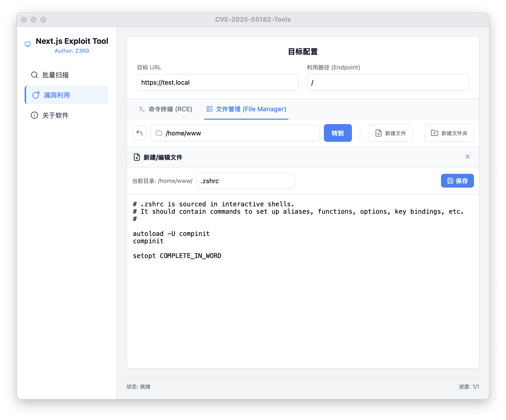Viewport: 506px width, 420px height.
Task: Create a new folder with 新建文件夹
Action: pos(449,133)
